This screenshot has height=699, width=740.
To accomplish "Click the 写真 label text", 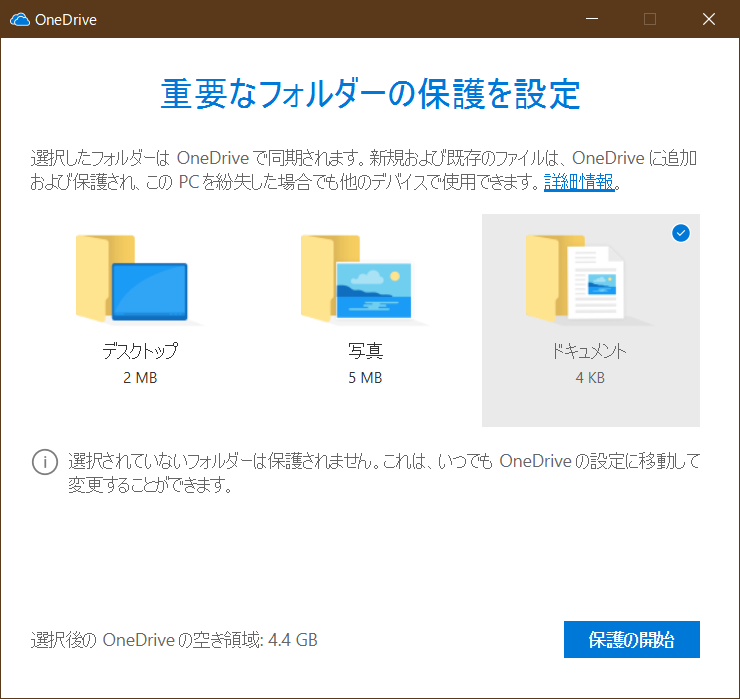I will point(365,351).
